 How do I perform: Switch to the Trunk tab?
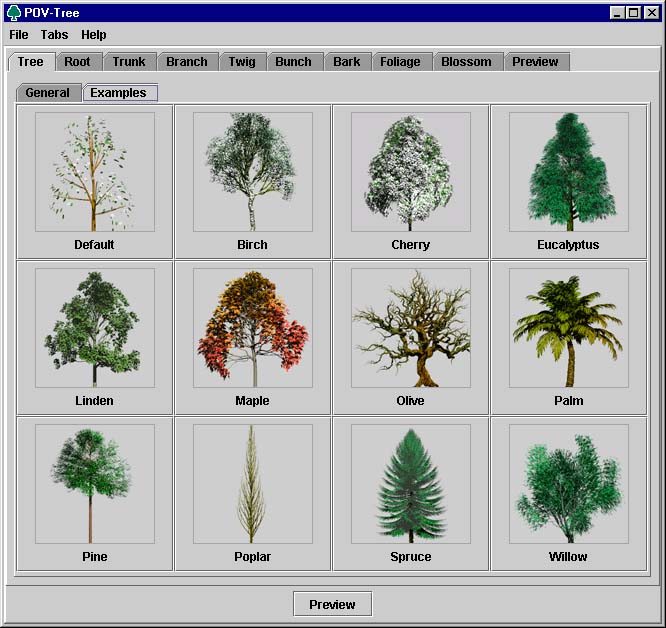pyautogui.click(x=129, y=62)
